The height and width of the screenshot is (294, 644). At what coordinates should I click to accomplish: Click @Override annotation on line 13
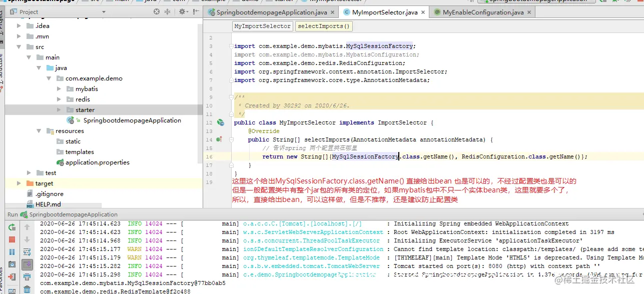click(264, 131)
